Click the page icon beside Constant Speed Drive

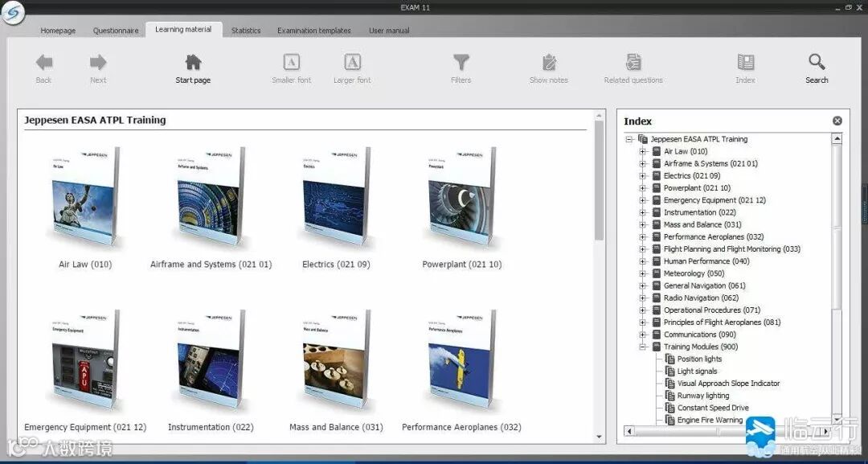tap(669, 408)
